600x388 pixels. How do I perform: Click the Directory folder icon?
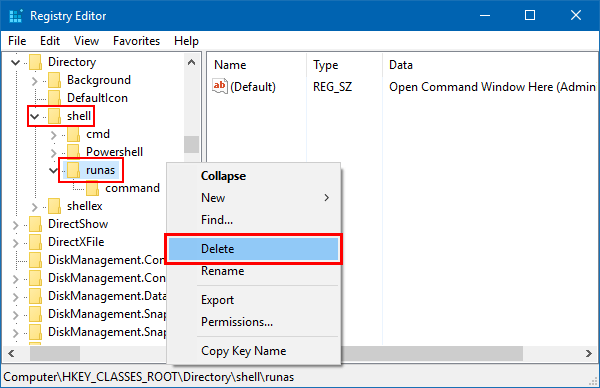pyautogui.click(x=36, y=62)
